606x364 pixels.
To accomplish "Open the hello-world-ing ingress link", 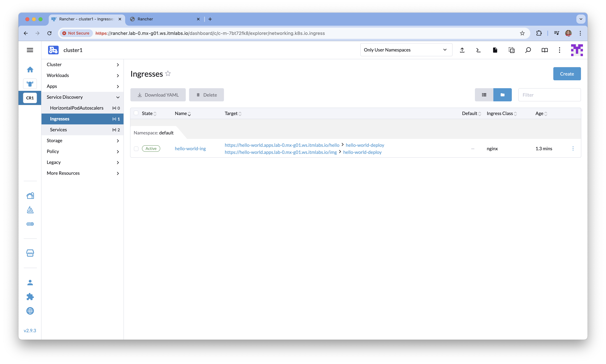I will click(190, 149).
